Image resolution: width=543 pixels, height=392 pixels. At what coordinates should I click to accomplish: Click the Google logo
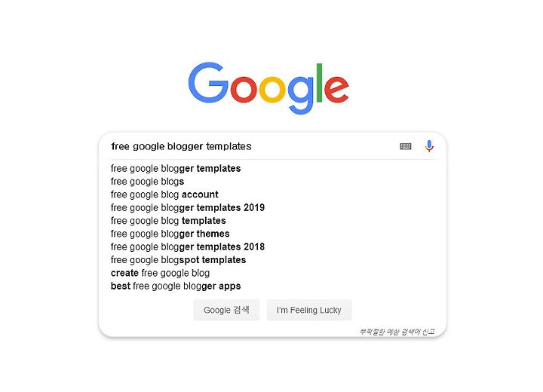pyautogui.click(x=268, y=87)
